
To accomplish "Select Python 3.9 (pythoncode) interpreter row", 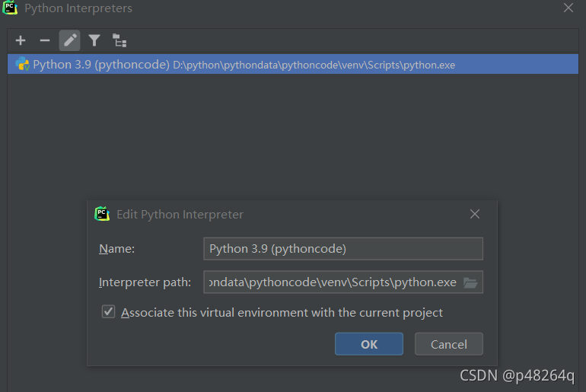I will [x=293, y=64].
